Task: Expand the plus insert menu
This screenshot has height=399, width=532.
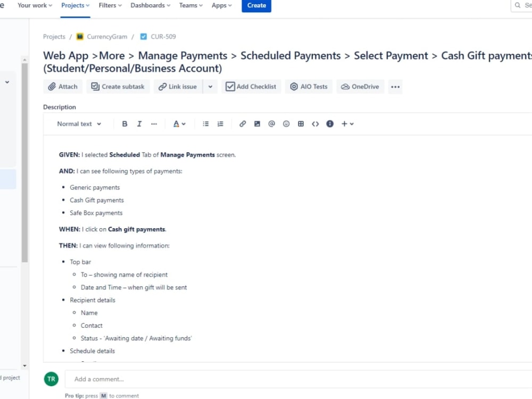Action: click(x=347, y=123)
